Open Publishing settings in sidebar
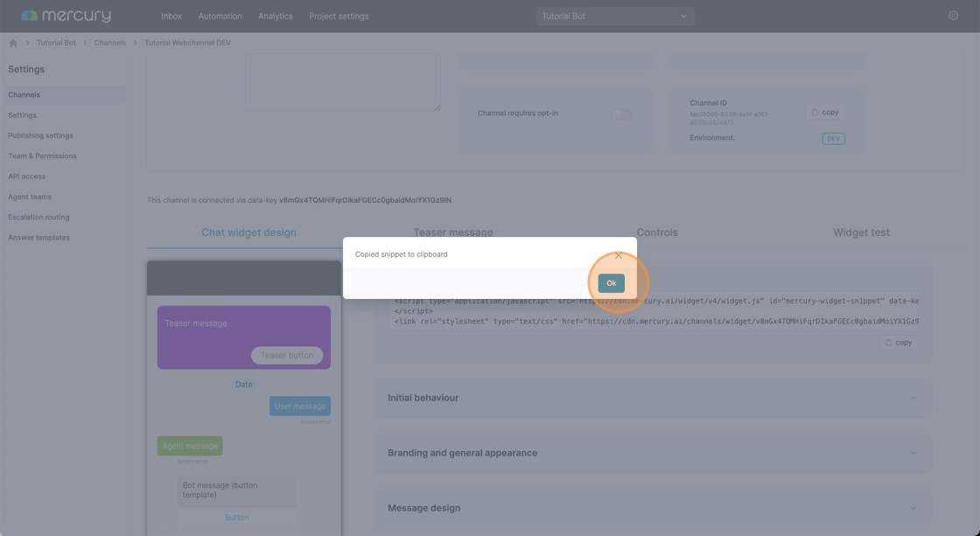 (40, 136)
